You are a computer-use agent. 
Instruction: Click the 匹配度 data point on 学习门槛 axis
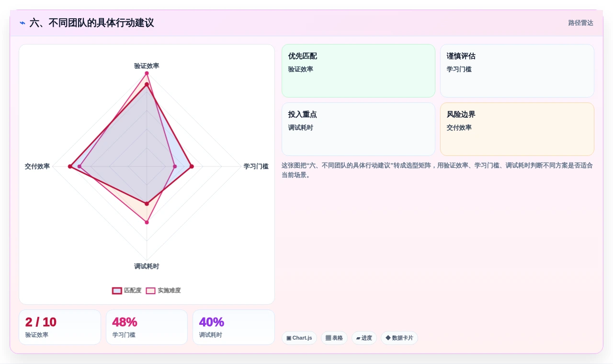pyautogui.click(x=192, y=166)
